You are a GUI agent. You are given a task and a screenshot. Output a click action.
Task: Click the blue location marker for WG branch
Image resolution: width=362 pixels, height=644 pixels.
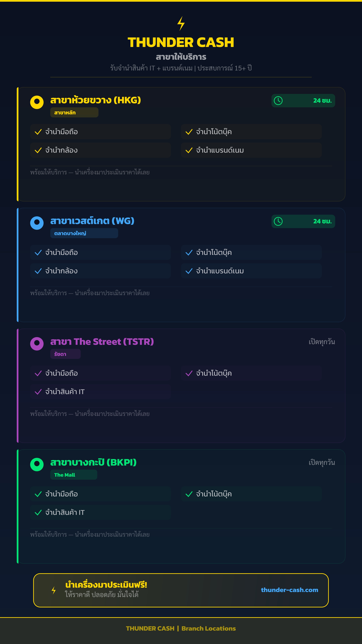click(x=37, y=223)
